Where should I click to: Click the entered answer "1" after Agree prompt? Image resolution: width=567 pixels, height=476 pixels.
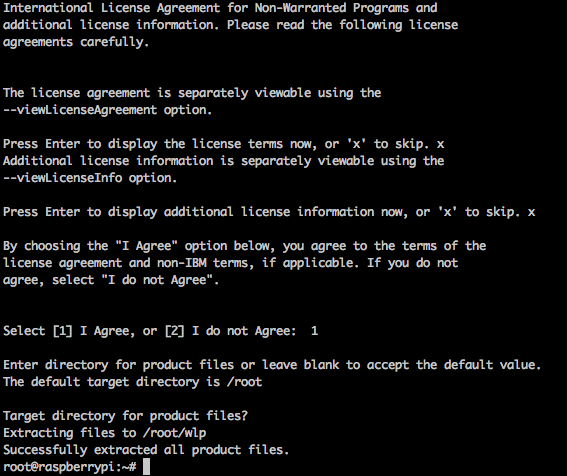(x=314, y=331)
